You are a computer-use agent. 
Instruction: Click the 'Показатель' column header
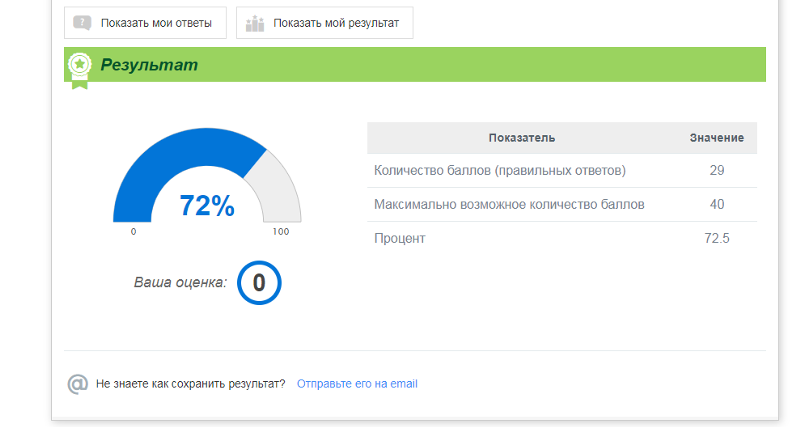521,138
